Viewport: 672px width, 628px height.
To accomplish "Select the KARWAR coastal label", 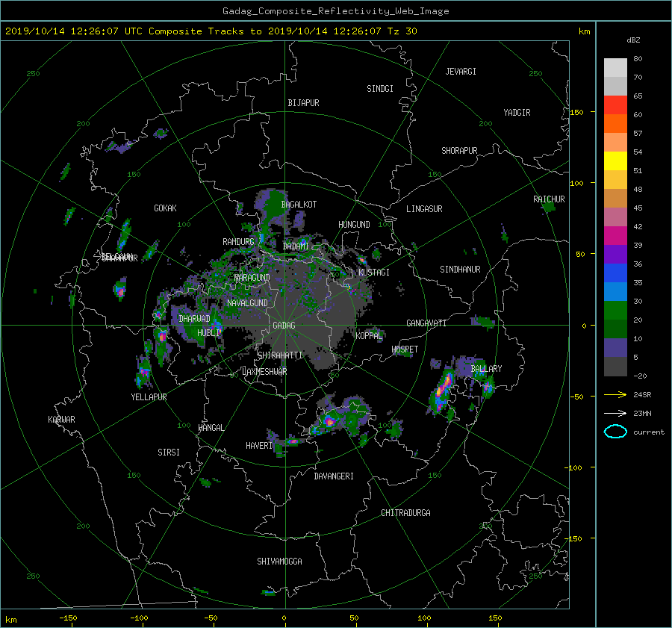I will [61, 420].
